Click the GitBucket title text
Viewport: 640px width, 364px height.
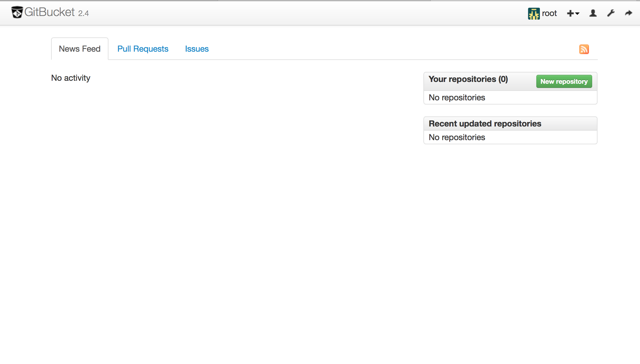pyautogui.click(x=49, y=12)
